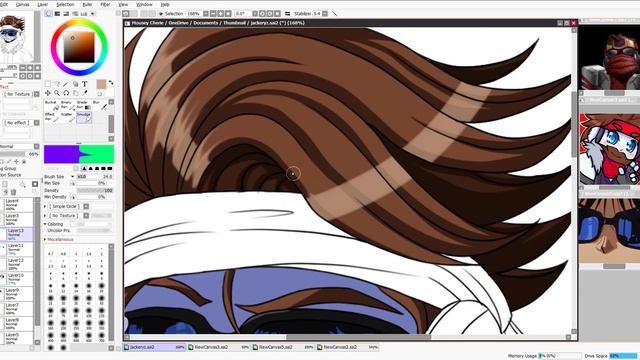Viewport: 640px width, 360px height.
Task: Choose the magic wand tool
Action: 66,84
